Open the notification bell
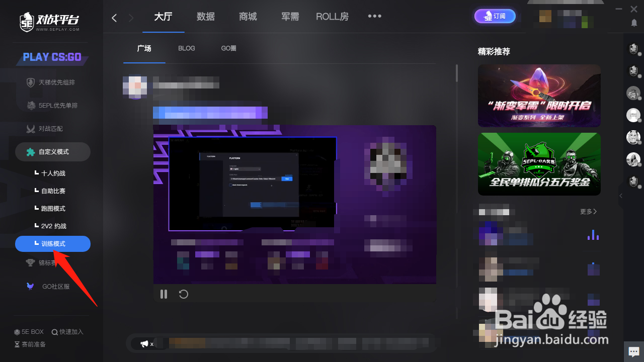Screen dimensions: 644x362 [x=634, y=23]
